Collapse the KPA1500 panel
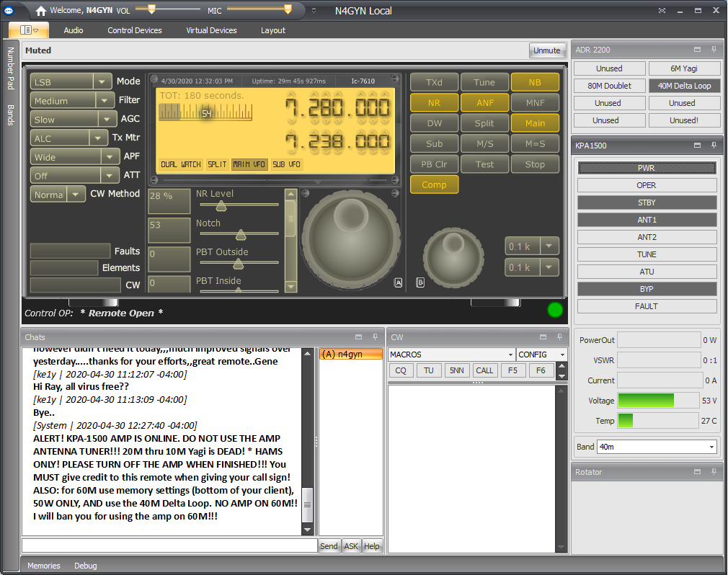728x575 pixels. click(697, 146)
